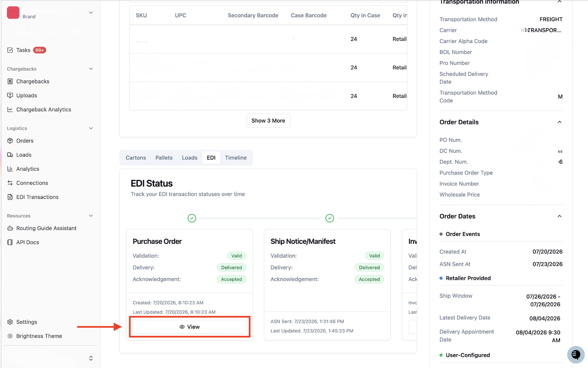The width and height of the screenshot is (588, 368).
Task: Switch to the Cartons tab
Action: [x=136, y=158]
